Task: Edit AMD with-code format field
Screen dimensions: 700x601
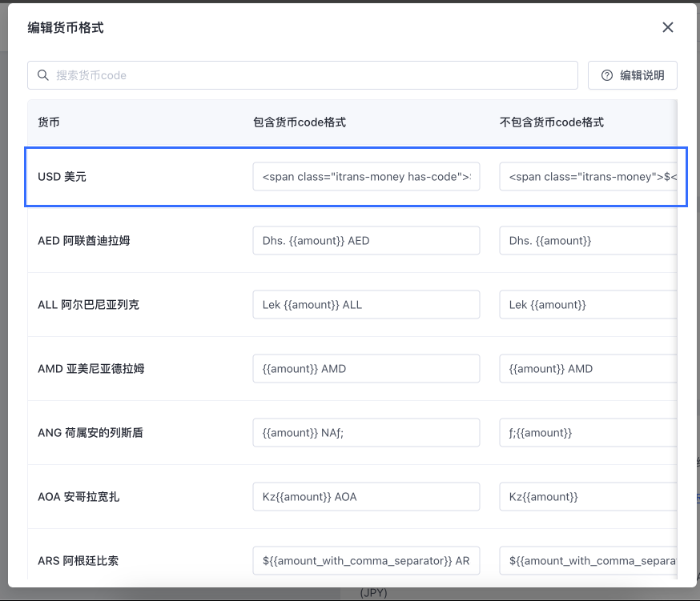Action: pyautogui.click(x=366, y=369)
